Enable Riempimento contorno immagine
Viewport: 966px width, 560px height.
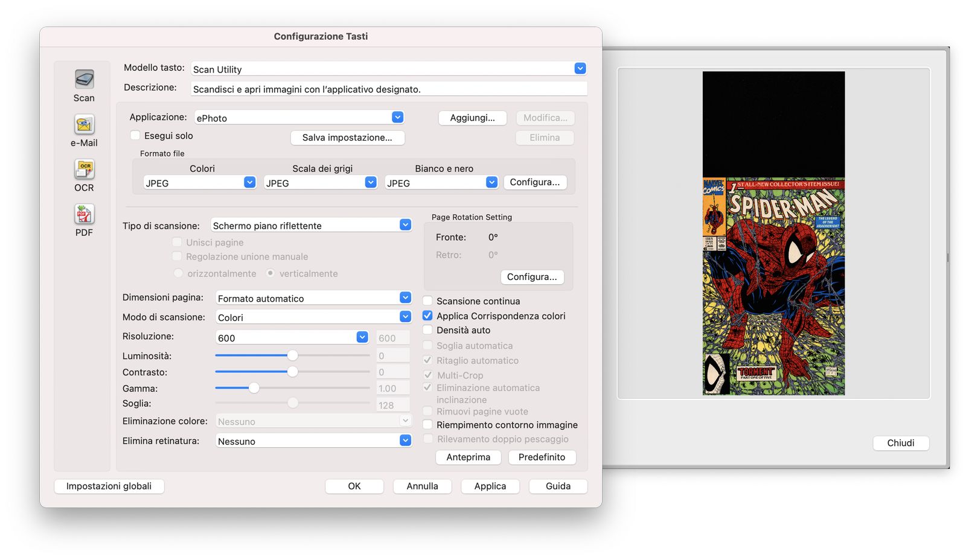click(x=427, y=424)
